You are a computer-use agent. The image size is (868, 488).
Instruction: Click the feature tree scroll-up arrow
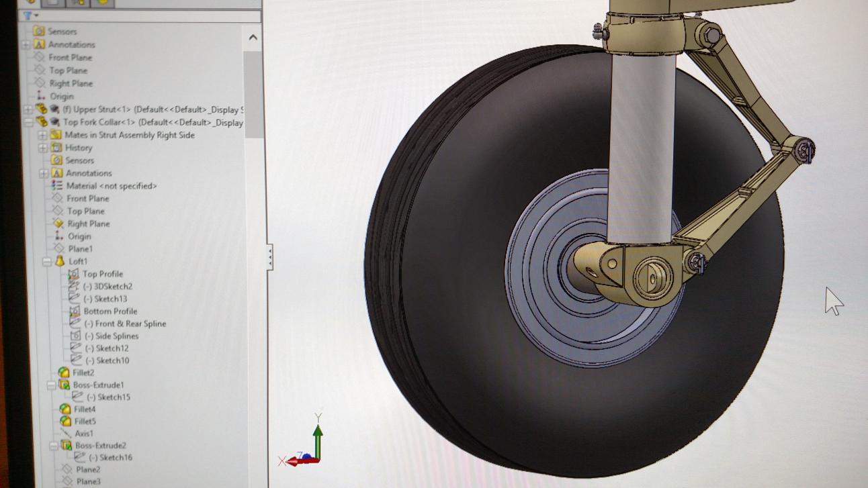click(253, 38)
